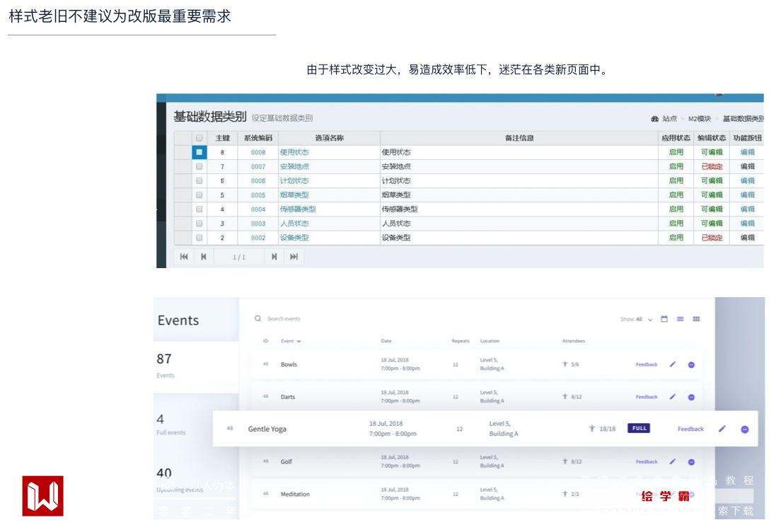Toggle checkbox for row 0008 使用状态
This screenshot has width=776, height=532.
click(199, 152)
